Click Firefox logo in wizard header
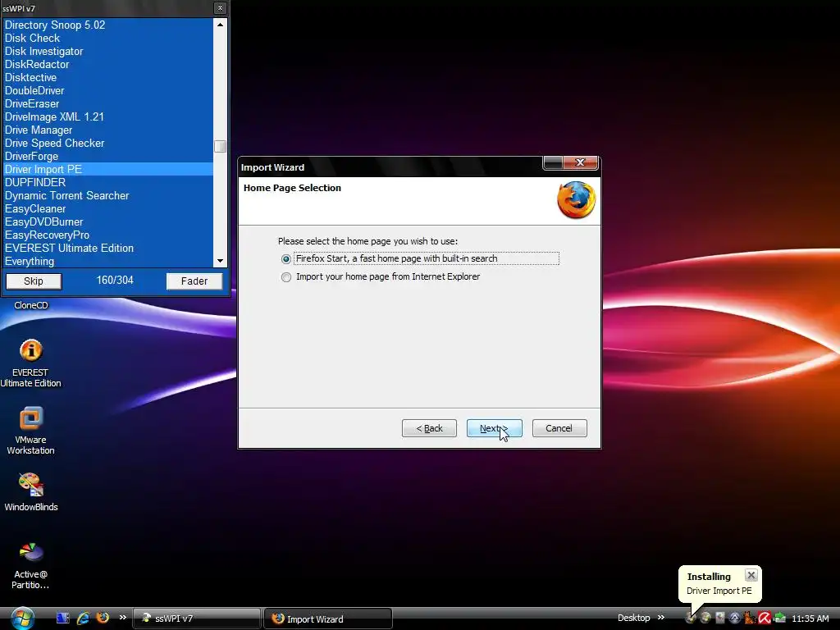This screenshot has width=840, height=630. pyautogui.click(x=577, y=200)
